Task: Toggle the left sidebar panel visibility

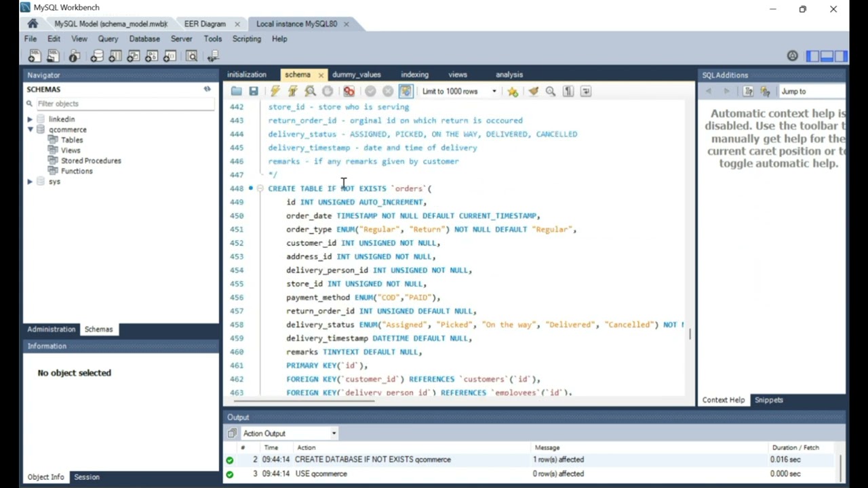Action: point(812,56)
